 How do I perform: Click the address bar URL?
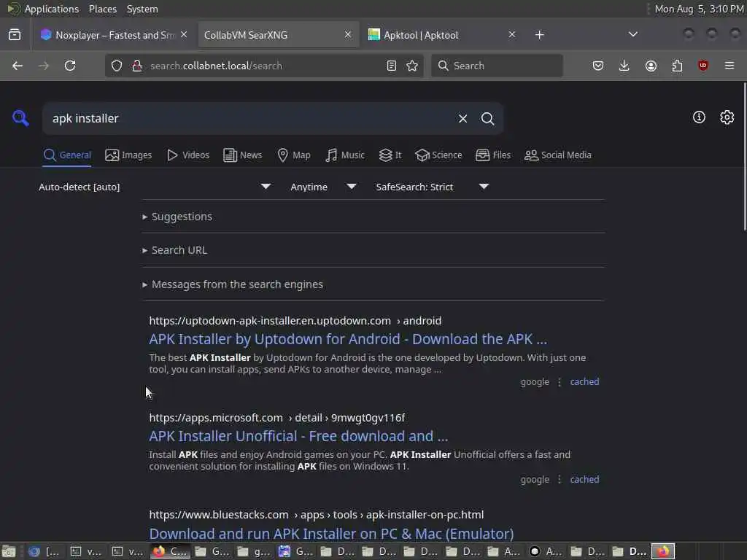[216, 66]
